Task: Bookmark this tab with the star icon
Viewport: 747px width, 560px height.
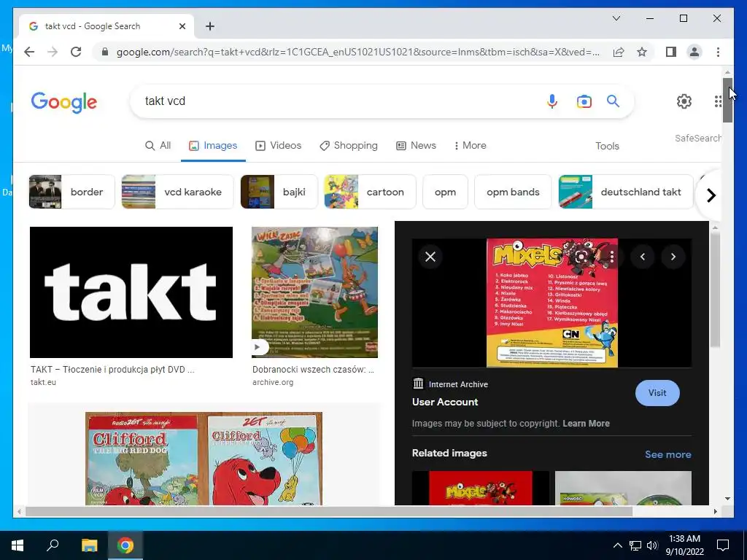Action: 642,52
